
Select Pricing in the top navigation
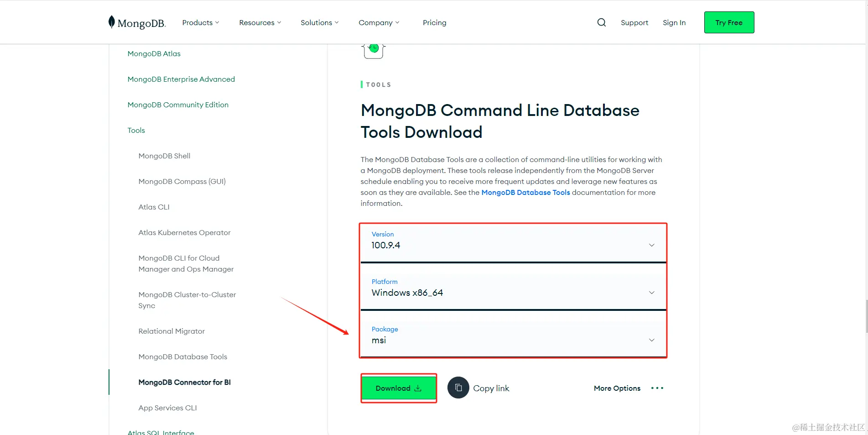434,22
